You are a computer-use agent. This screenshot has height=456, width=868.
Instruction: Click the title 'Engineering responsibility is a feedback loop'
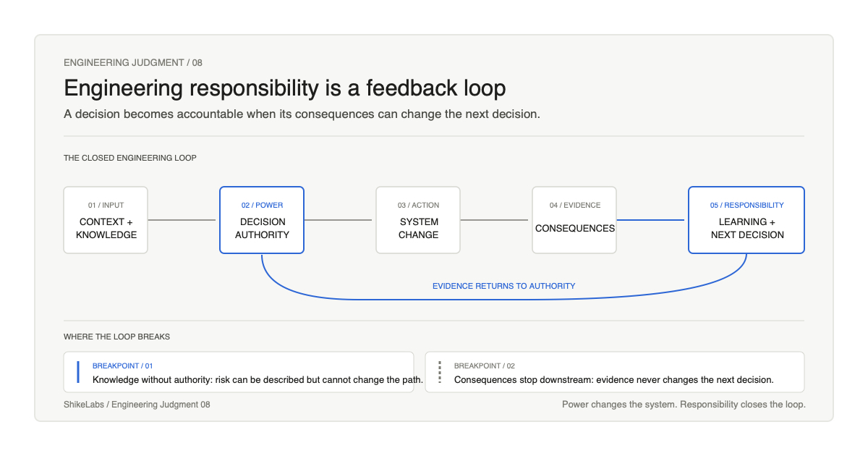point(285,88)
